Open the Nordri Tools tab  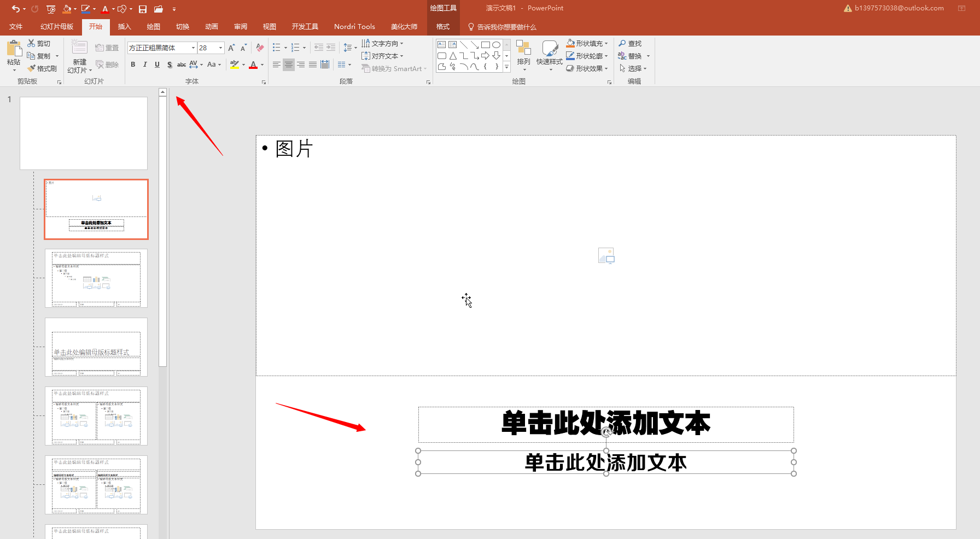coord(354,26)
